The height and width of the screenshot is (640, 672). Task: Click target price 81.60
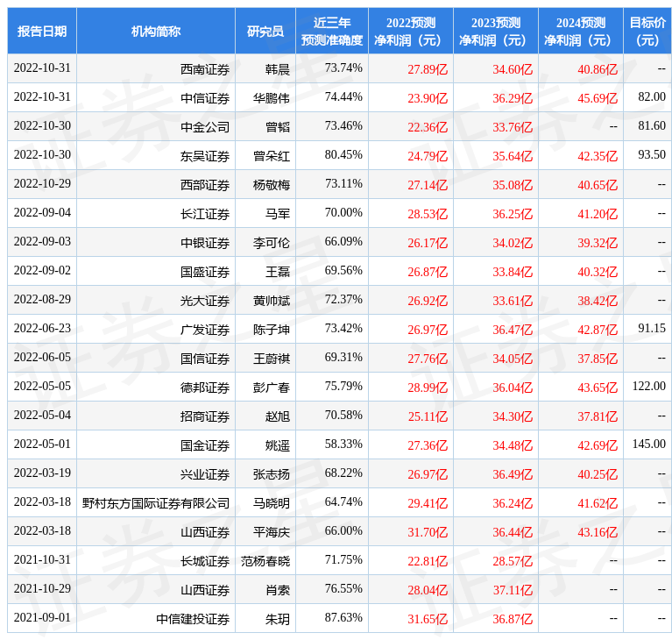click(652, 125)
